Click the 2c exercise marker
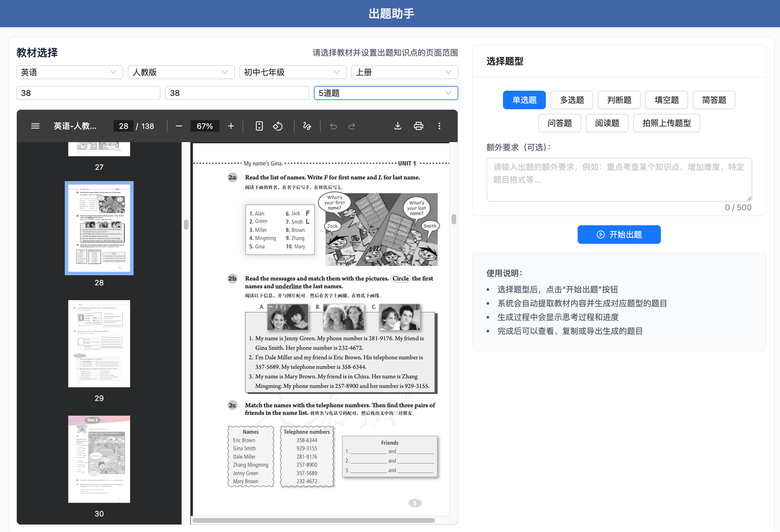Viewport: 780px width, 532px height. point(232,405)
